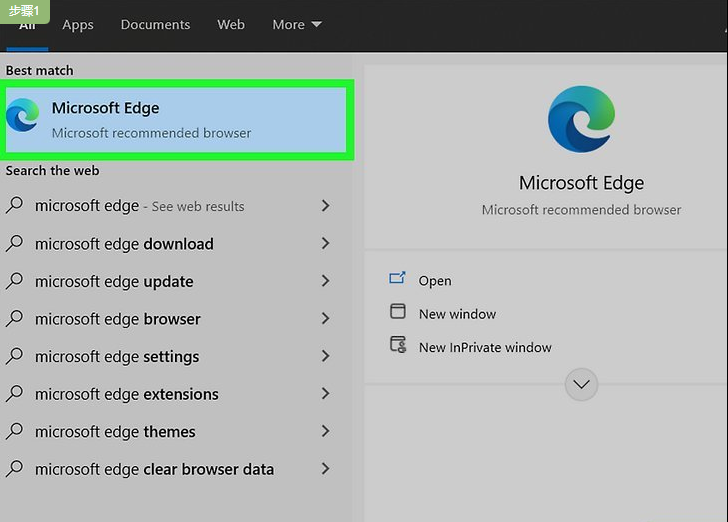This screenshot has width=728, height=522.
Task: Expand arrow for 'microsoft edge clear browser data'
Action: 325,469
